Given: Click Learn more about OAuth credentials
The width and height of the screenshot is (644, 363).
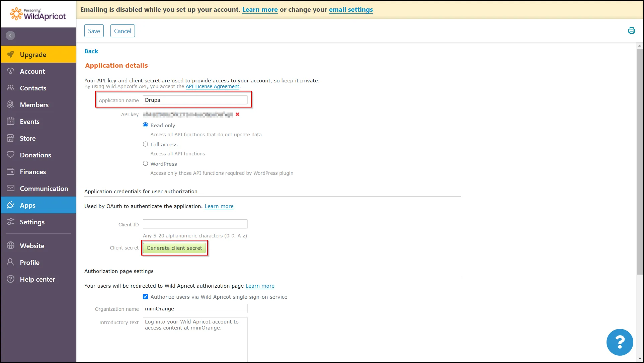Looking at the screenshot, I should (x=219, y=206).
